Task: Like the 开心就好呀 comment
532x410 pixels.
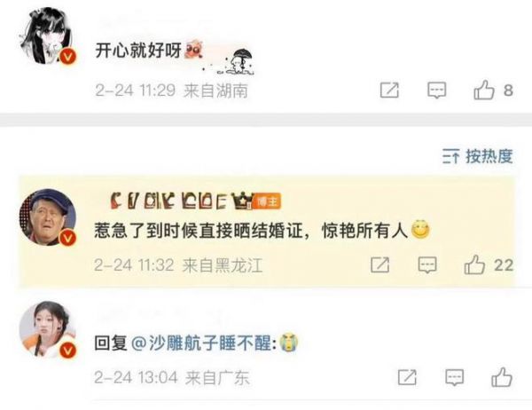Action: click(x=484, y=90)
